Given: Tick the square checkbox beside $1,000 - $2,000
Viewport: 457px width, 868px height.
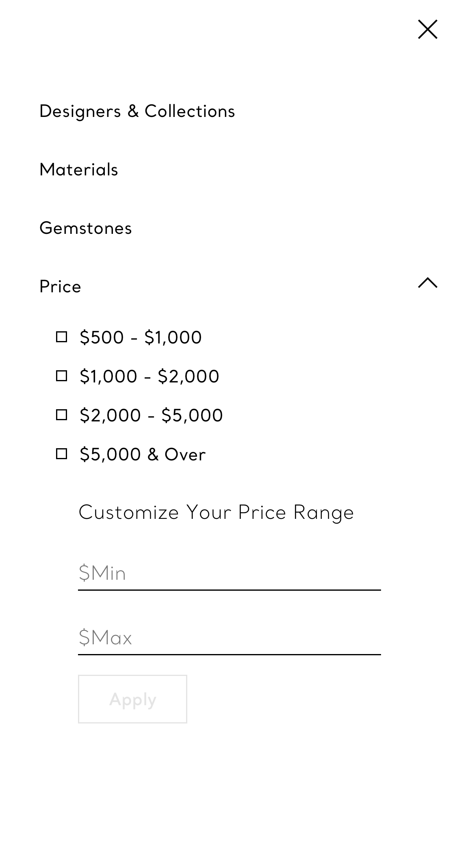Looking at the screenshot, I should tap(61, 376).
